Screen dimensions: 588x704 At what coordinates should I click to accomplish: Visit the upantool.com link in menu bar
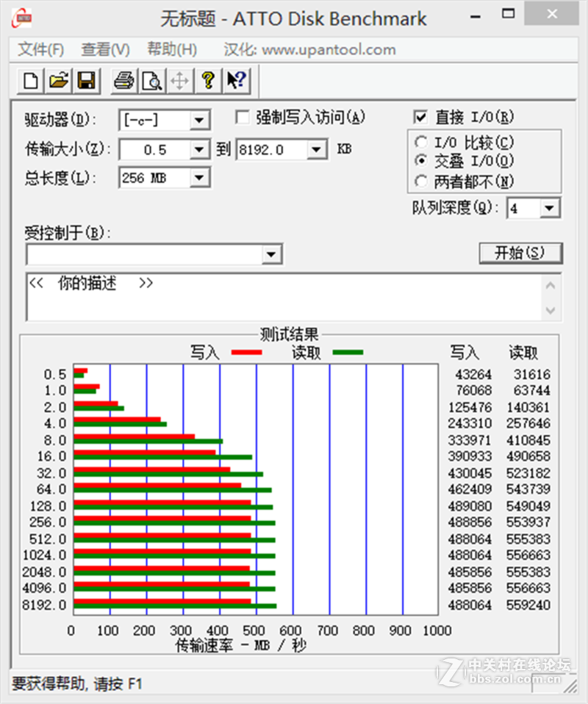329,49
